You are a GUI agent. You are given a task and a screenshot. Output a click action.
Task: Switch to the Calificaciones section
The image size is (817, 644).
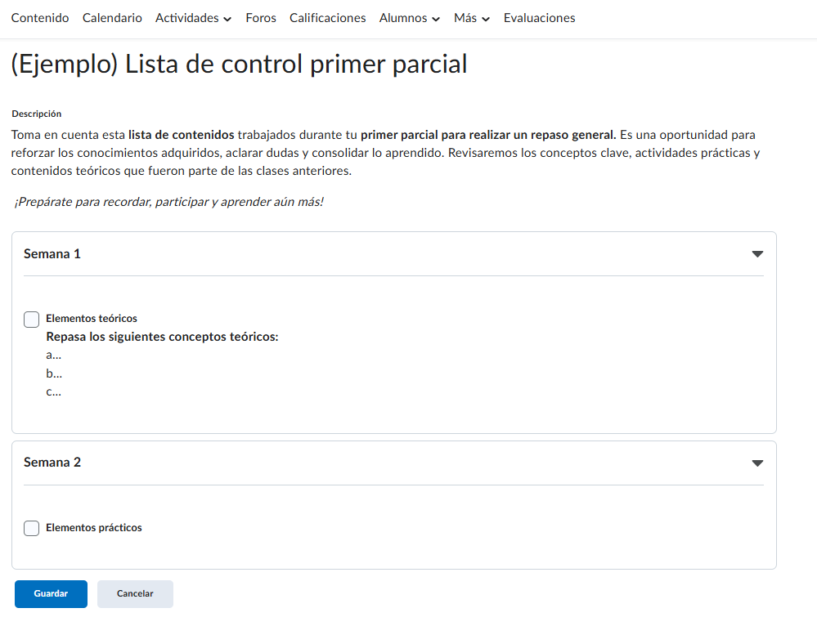(x=327, y=18)
